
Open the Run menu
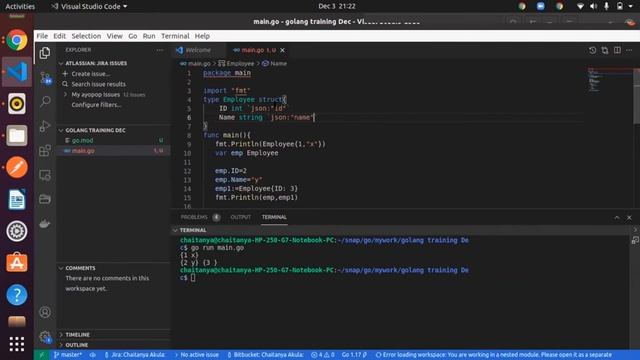tap(149, 36)
